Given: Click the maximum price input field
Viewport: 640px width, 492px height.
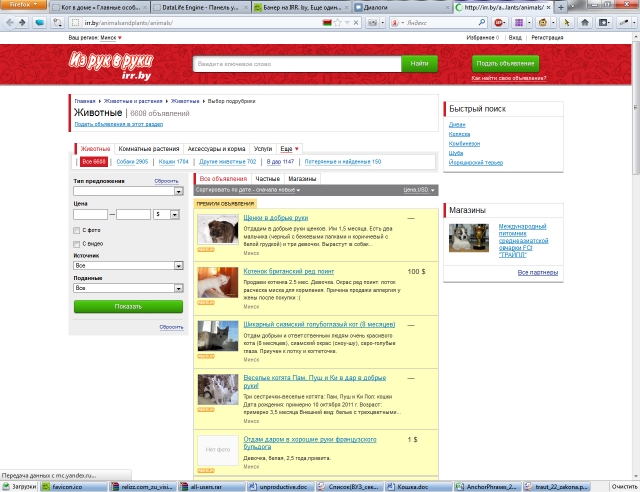Looking at the screenshot, I should click(133, 214).
